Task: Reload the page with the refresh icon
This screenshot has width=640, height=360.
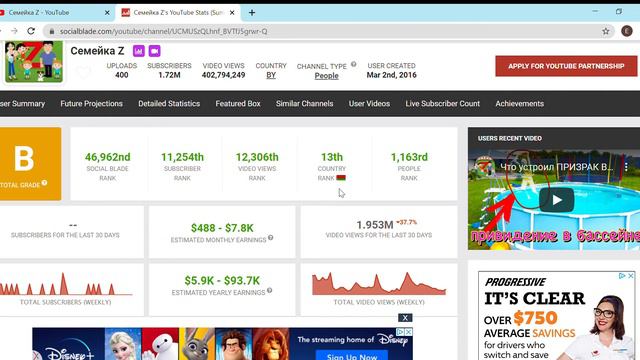Action: click(x=31, y=31)
